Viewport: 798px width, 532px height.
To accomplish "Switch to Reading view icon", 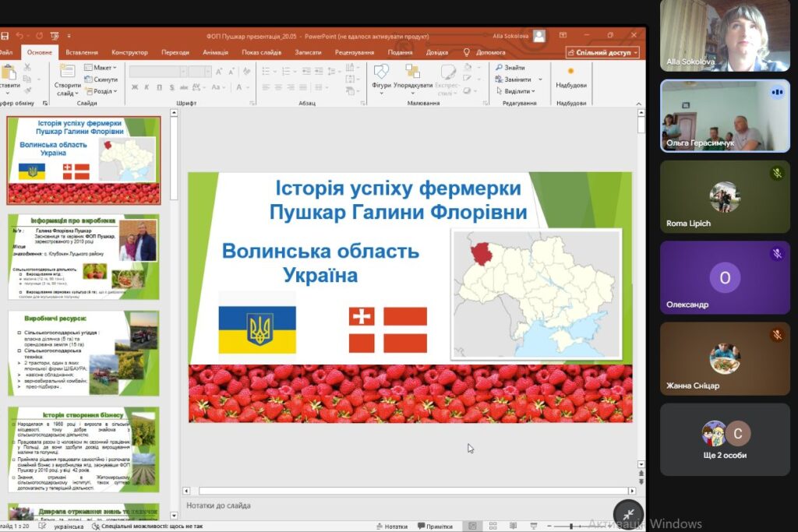I will tap(513, 526).
